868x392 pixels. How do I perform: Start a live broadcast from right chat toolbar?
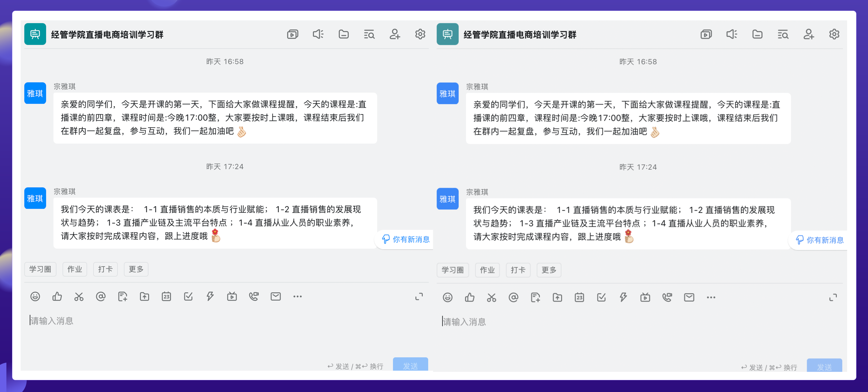(645, 297)
